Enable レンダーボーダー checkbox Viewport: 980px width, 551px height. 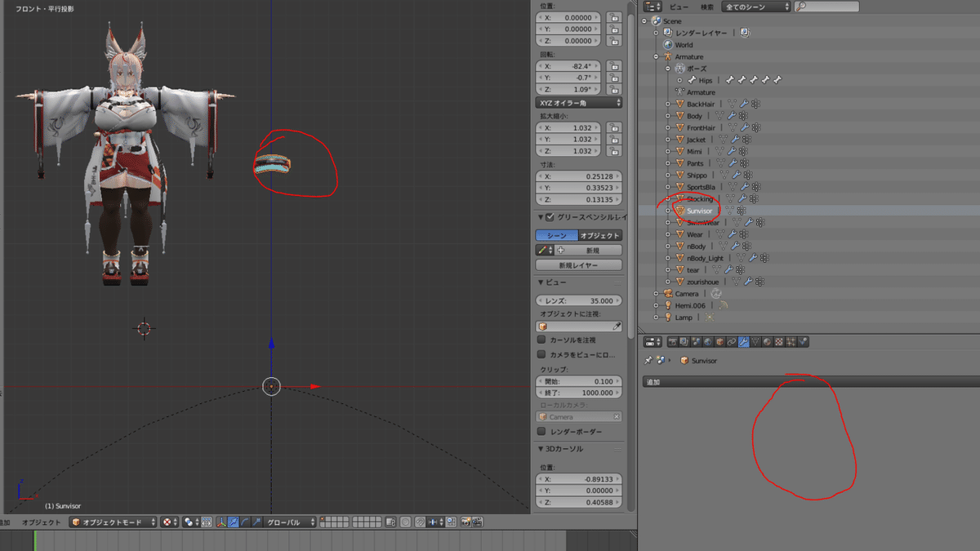coord(541,432)
